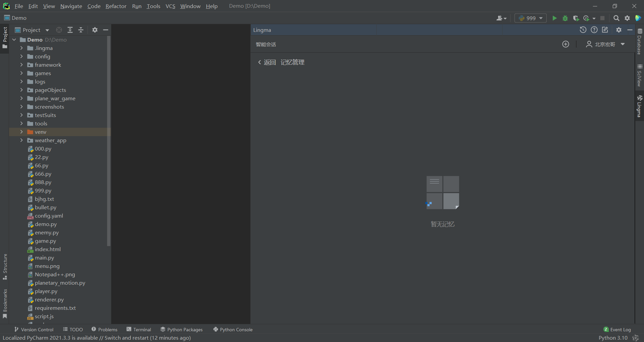
Task: Start new Lingma chat with plus icon
Action: 566,44
